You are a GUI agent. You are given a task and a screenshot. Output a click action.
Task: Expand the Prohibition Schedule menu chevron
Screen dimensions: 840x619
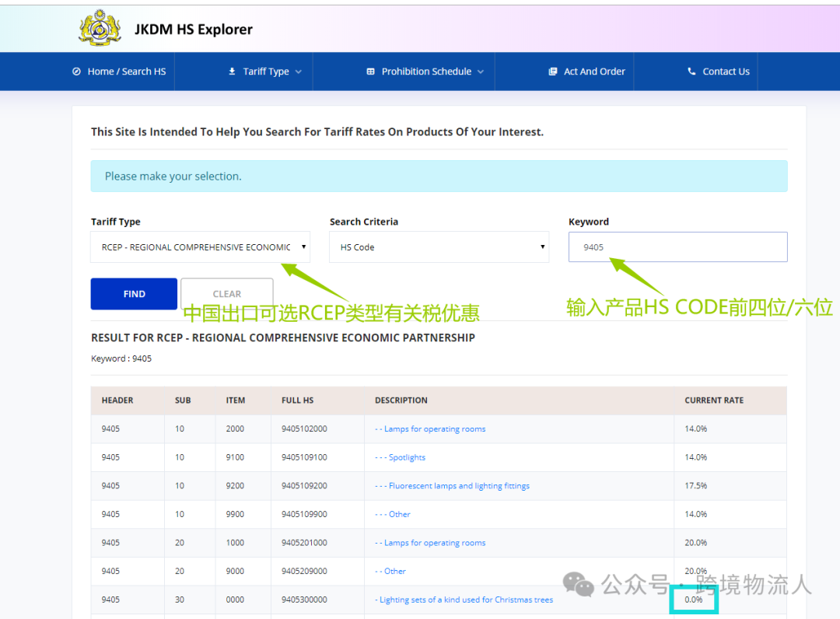click(x=481, y=72)
